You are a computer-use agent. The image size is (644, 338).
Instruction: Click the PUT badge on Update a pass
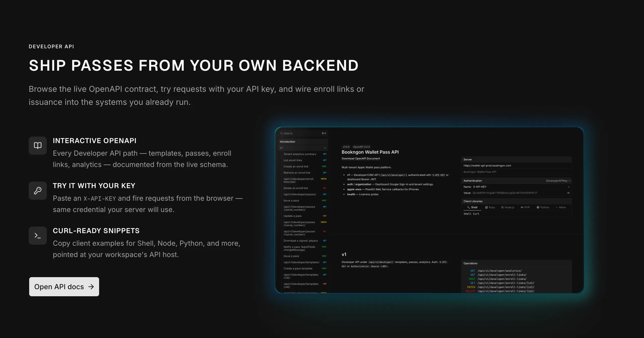click(325, 216)
